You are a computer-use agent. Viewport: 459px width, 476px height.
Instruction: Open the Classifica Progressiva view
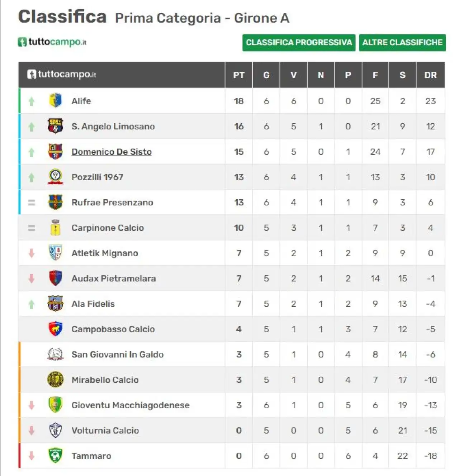[x=299, y=43]
